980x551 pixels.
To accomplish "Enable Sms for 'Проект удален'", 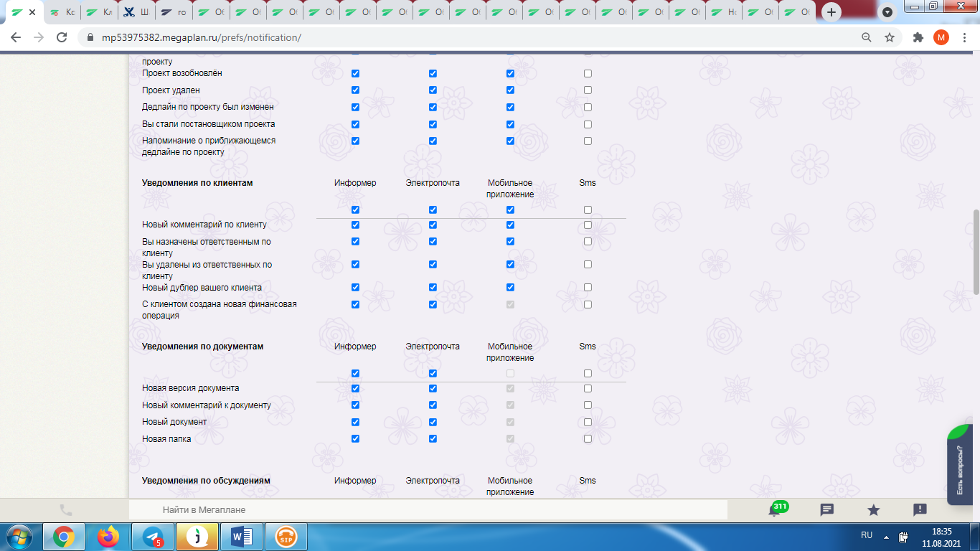I will coord(588,90).
